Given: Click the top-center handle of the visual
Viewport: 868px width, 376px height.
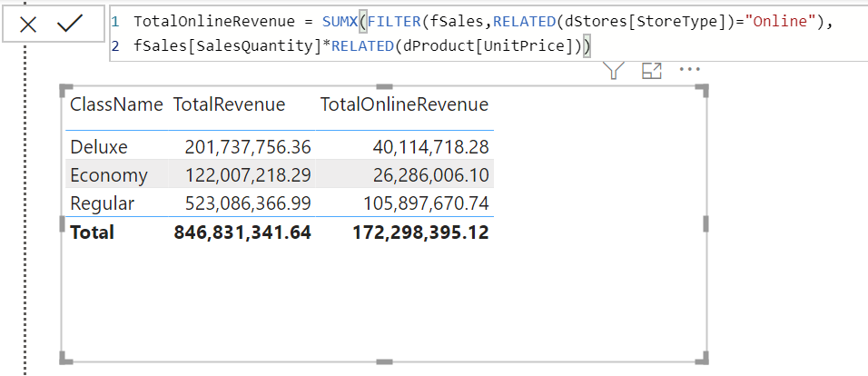Looking at the screenshot, I should [384, 86].
